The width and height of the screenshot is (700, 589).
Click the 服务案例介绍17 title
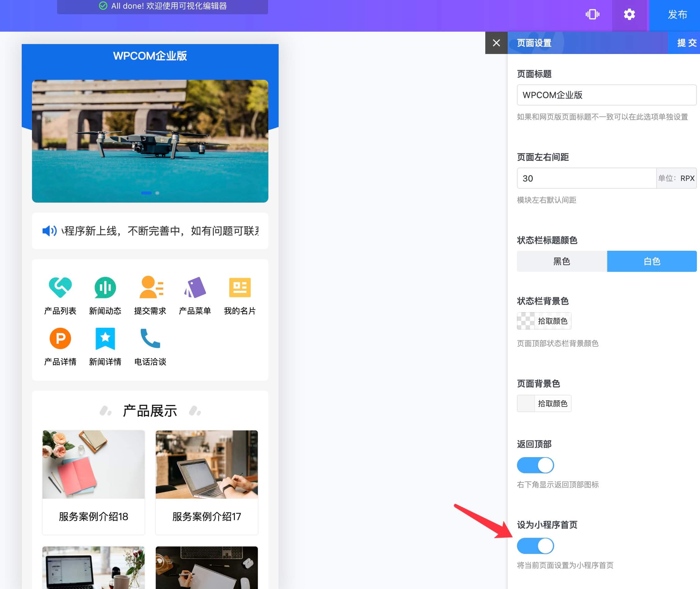coord(207,517)
